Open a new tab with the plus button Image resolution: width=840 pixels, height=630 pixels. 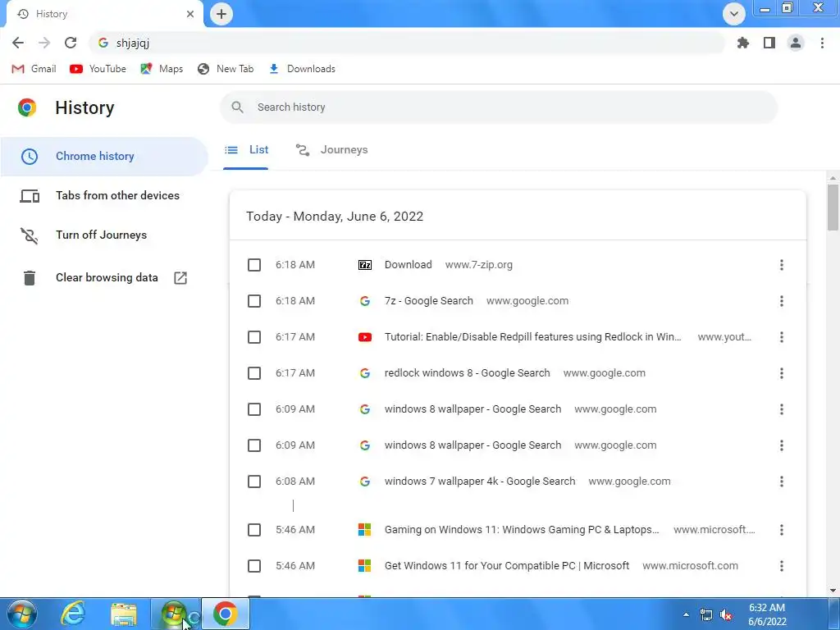coord(221,14)
